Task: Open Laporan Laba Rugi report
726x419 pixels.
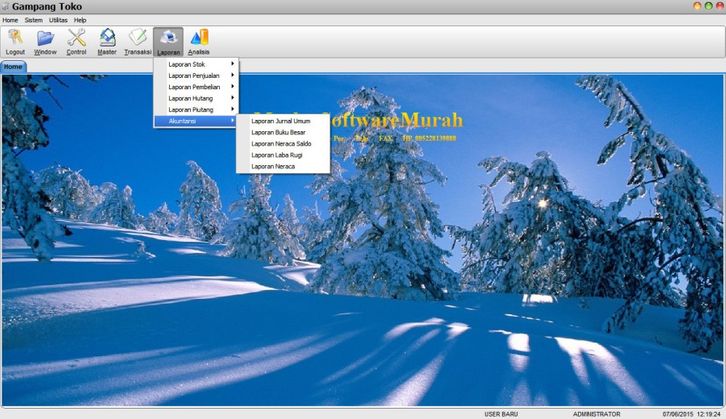Action: click(277, 155)
